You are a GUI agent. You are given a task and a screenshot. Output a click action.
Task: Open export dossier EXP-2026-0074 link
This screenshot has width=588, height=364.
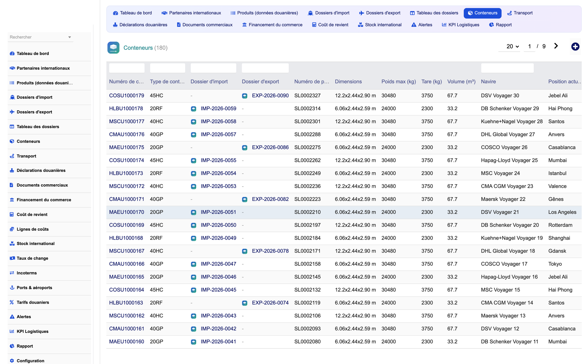pyautogui.click(x=270, y=303)
